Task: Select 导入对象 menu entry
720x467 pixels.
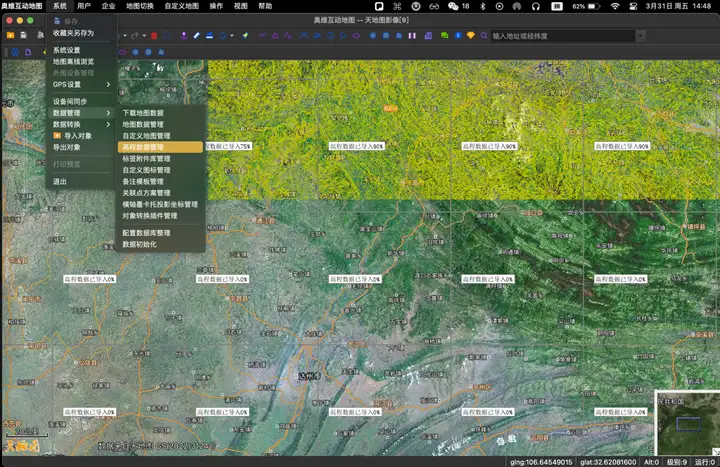Action: 78,135
